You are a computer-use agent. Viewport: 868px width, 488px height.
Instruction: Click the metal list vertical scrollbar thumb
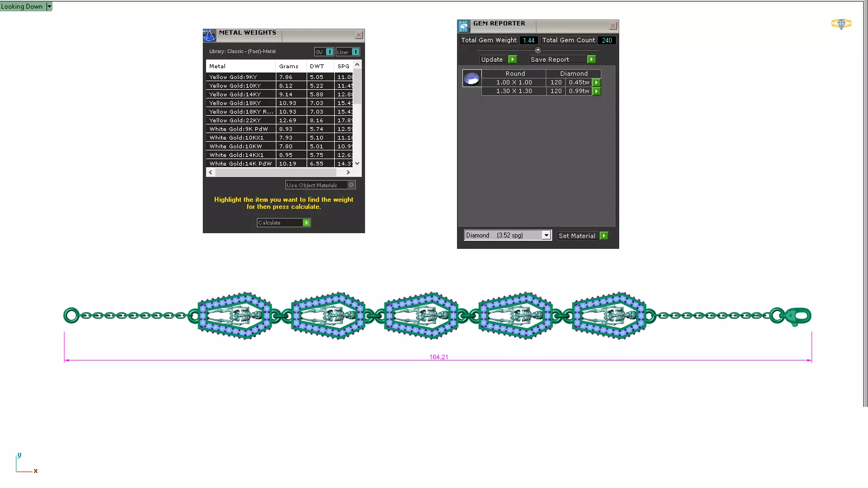(x=357, y=87)
